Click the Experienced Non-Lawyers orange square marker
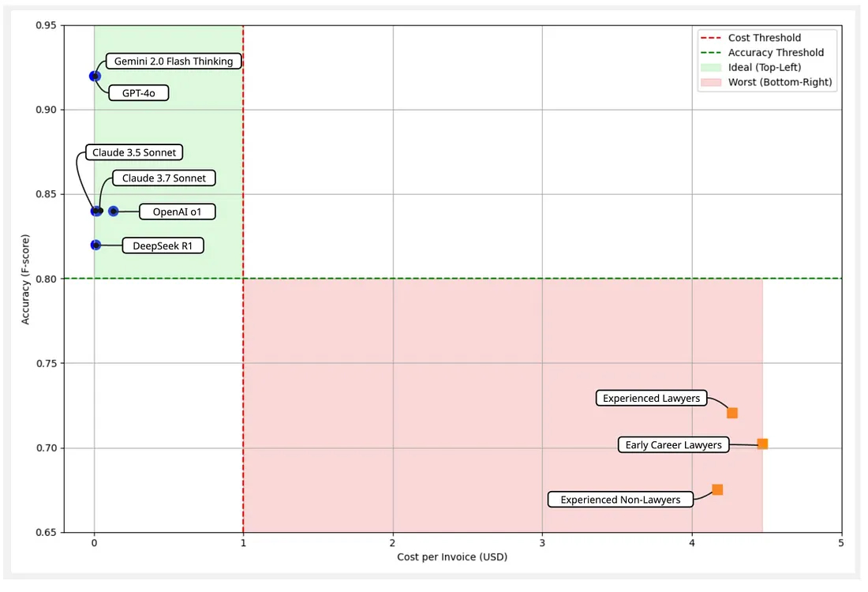This screenshot has height=592, width=868. click(717, 490)
